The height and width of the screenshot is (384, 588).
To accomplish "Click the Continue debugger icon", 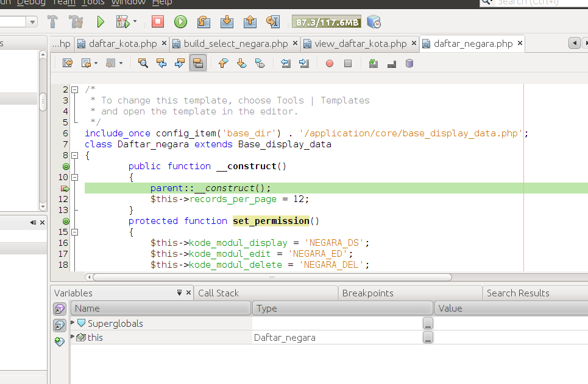I will tap(179, 21).
